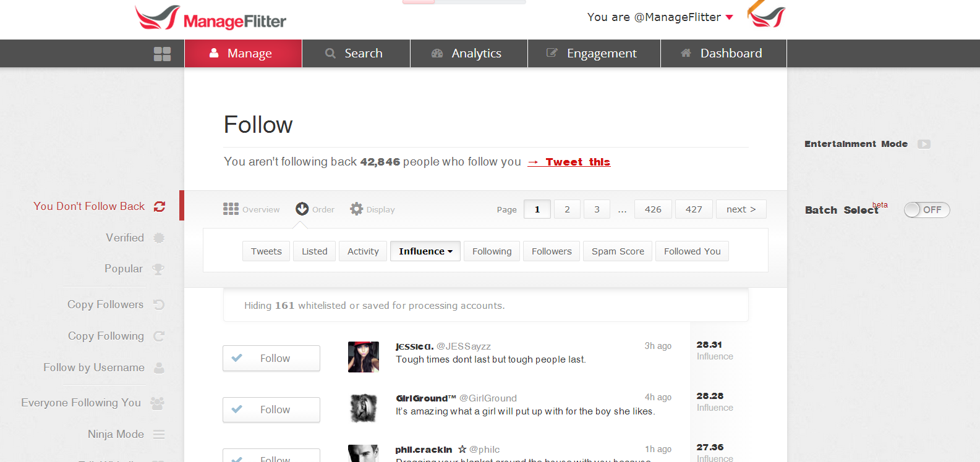Click the Tweet this link
980x462 pixels.
point(569,162)
